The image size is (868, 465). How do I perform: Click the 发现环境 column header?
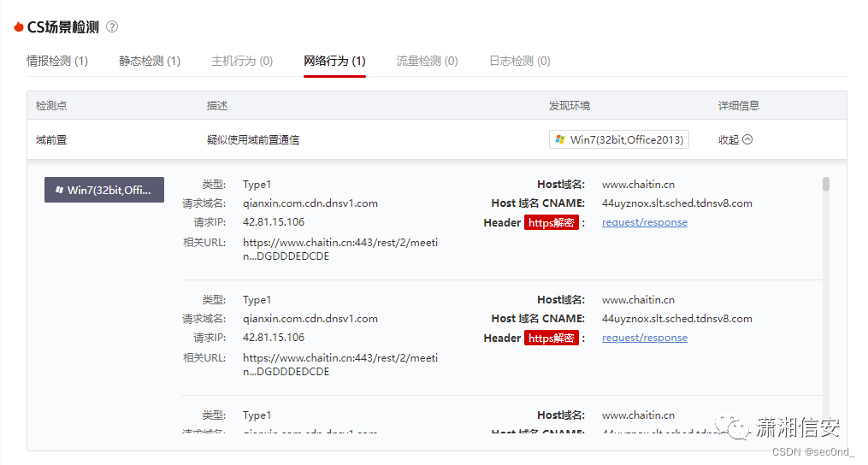tap(570, 106)
